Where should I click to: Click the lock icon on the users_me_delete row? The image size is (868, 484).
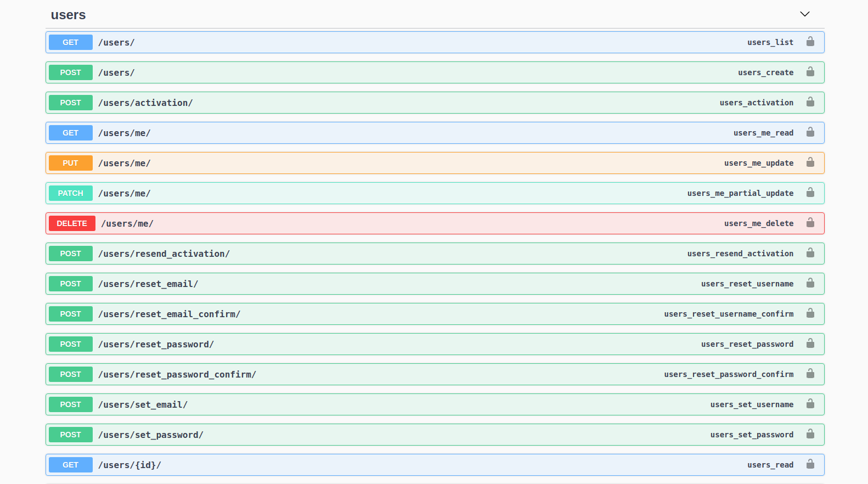tap(810, 223)
